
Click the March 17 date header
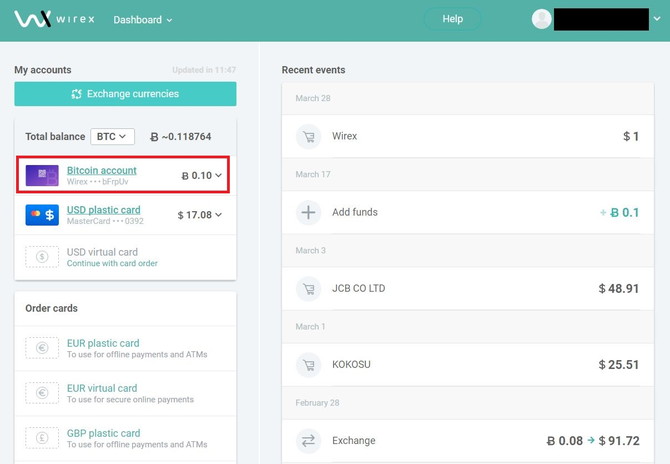click(x=313, y=174)
